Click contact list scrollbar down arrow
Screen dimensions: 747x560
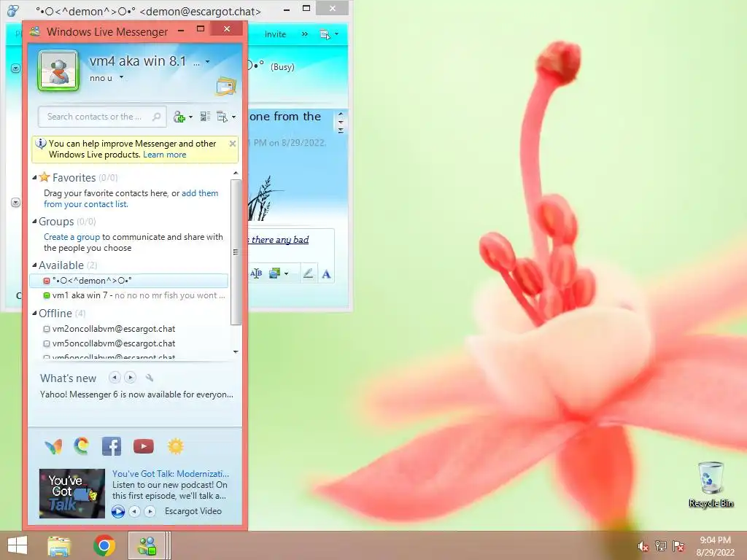pyautogui.click(x=236, y=352)
